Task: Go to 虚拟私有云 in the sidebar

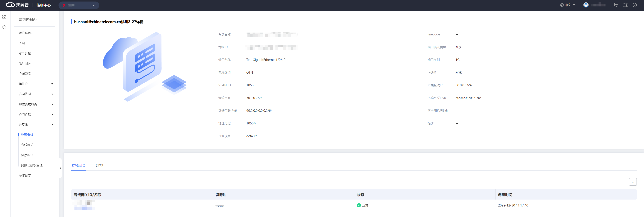Action: coord(26,33)
